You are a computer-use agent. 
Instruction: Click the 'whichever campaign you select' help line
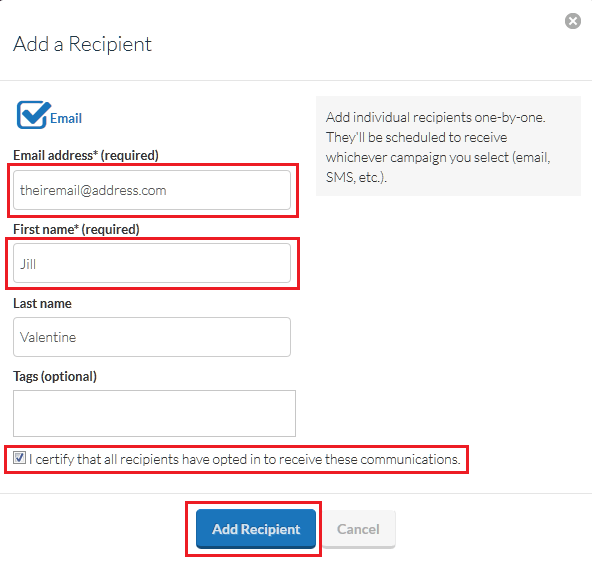(438, 157)
